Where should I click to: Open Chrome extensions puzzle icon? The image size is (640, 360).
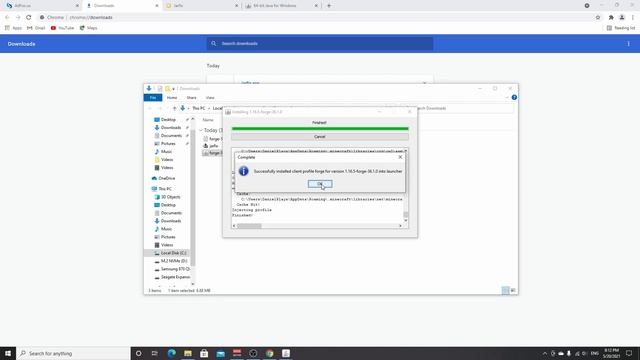(611, 17)
